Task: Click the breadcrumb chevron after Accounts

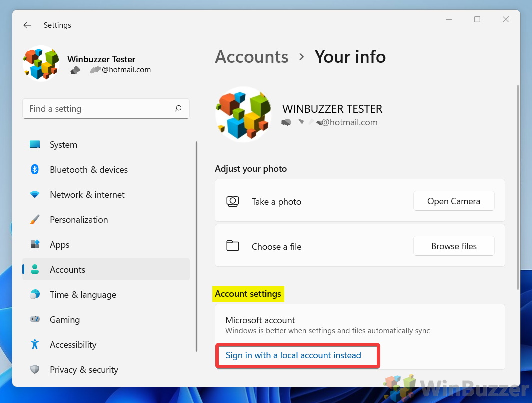Action: coord(301,56)
